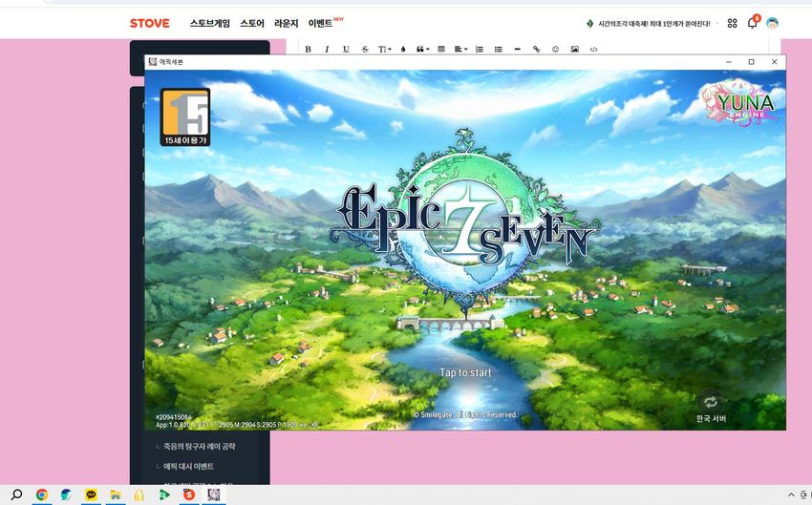Open Windows taskbar search
The image size is (812, 505).
click(x=16, y=494)
